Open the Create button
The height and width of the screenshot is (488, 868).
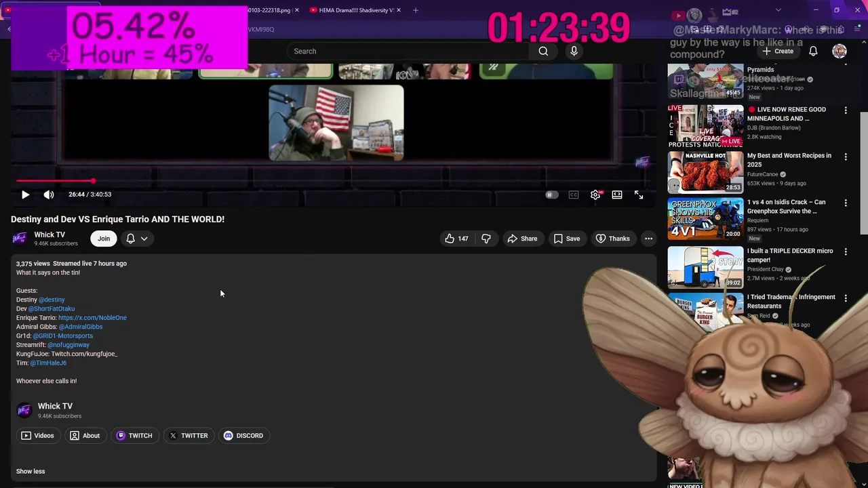(777, 51)
